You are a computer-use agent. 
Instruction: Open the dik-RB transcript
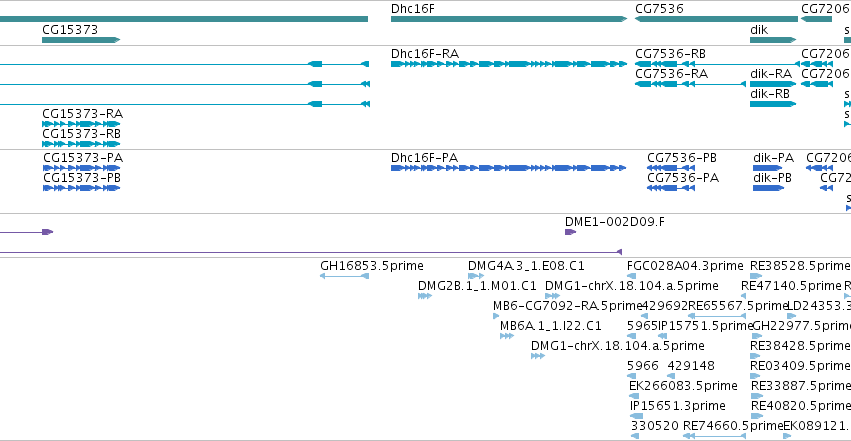773,104
